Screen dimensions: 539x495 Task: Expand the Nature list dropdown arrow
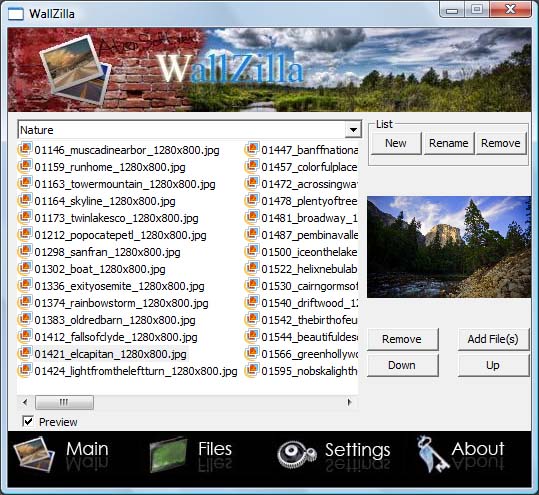click(353, 130)
